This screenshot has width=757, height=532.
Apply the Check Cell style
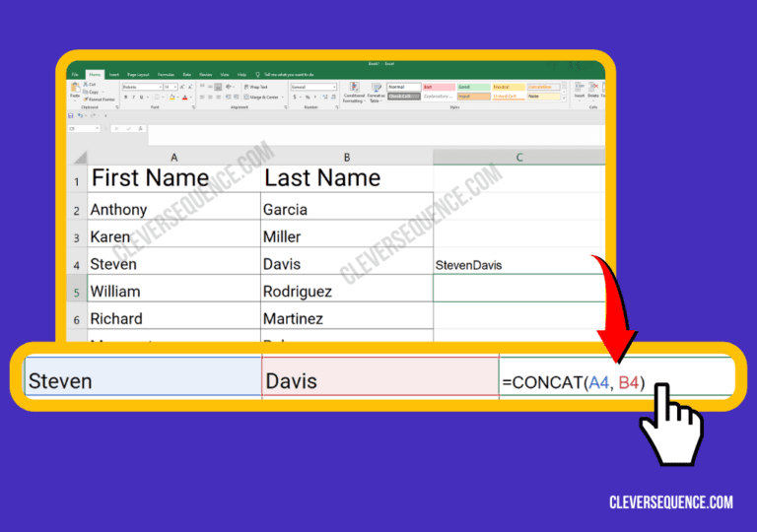(x=403, y=97)
